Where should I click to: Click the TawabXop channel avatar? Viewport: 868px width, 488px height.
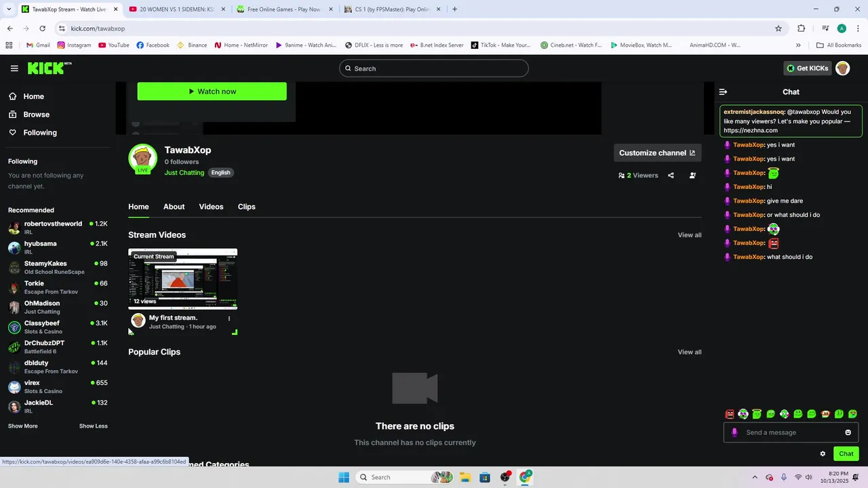click(x=142, y=159)
